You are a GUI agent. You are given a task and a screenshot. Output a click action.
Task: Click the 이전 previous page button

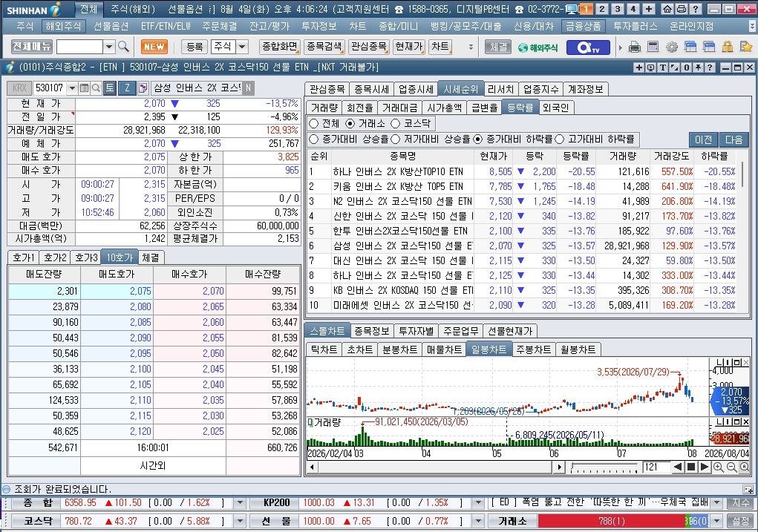[x=703, y=139]
